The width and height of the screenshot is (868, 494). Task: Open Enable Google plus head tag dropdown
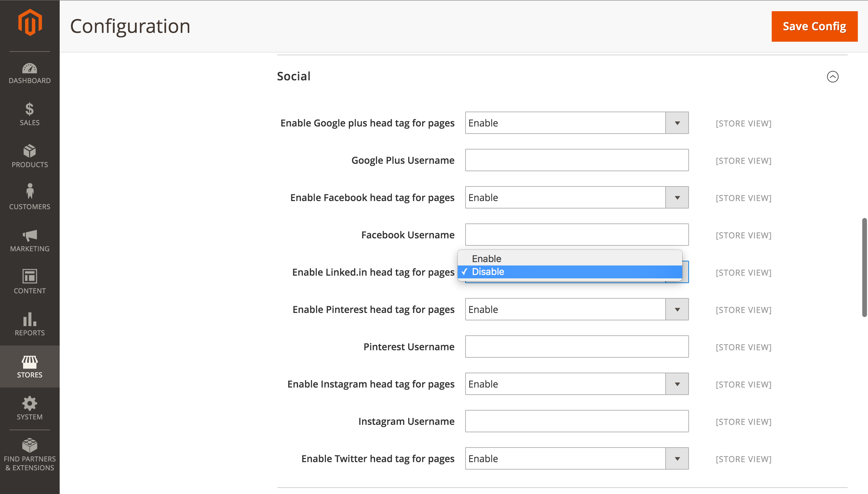coord(577,123)
